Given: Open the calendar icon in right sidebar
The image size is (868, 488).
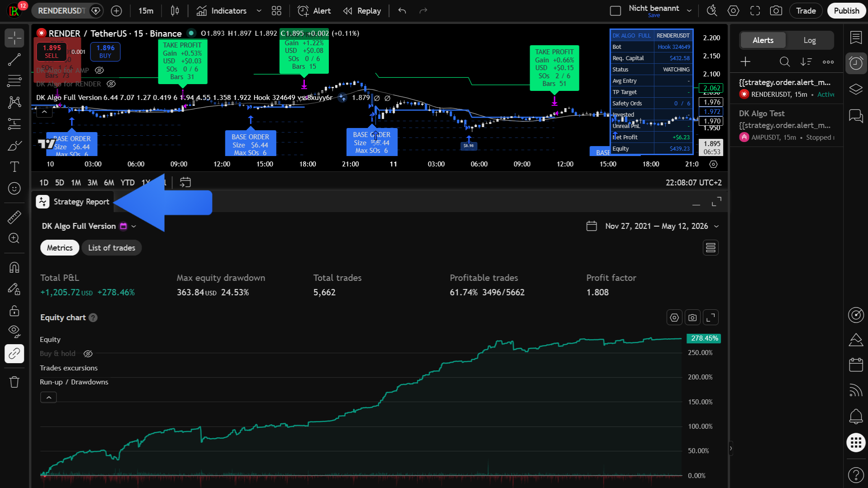Looking at the screenshot, I should (856, 365).
